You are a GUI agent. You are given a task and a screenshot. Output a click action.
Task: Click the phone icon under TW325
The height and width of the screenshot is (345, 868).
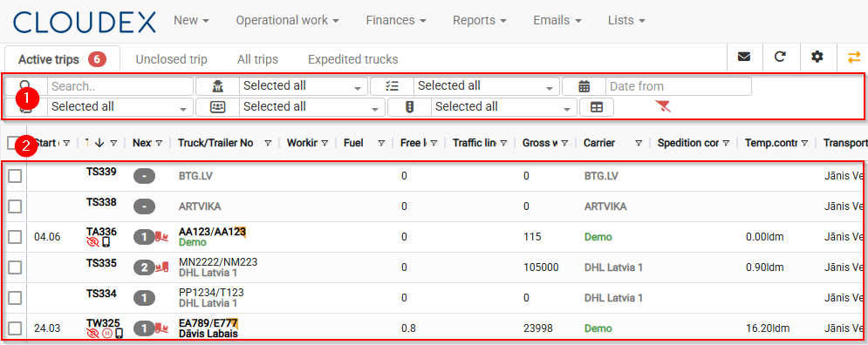click(x=119, y=333)
